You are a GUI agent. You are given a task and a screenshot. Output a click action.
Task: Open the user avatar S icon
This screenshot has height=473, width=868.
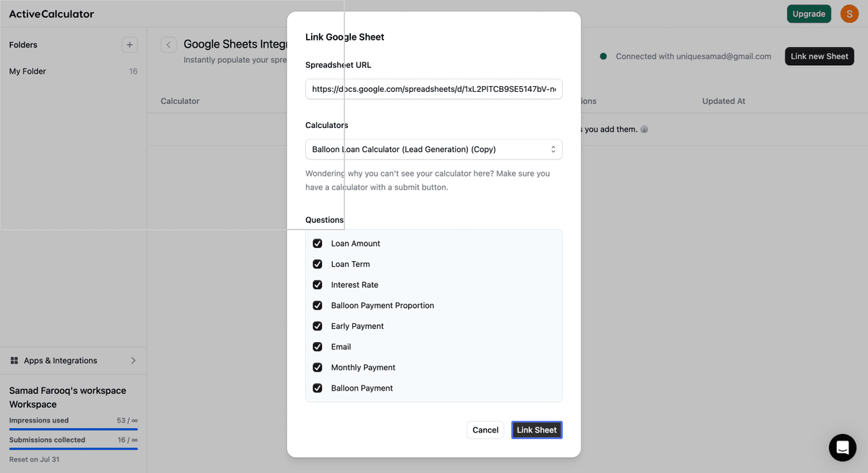[849, 14]
